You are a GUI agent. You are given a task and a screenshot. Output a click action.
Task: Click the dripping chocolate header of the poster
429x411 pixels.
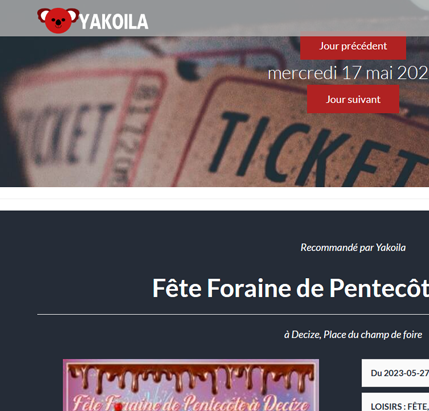(x=191, y=377)
